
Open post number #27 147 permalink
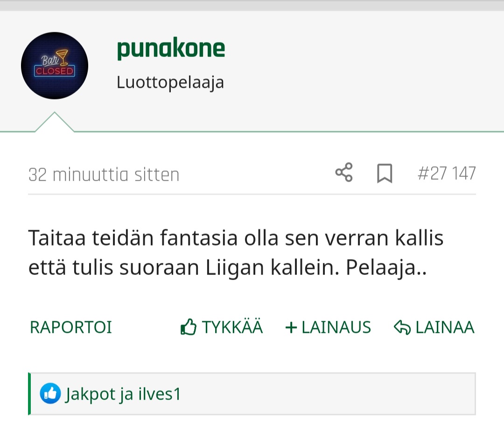[447, 174]
